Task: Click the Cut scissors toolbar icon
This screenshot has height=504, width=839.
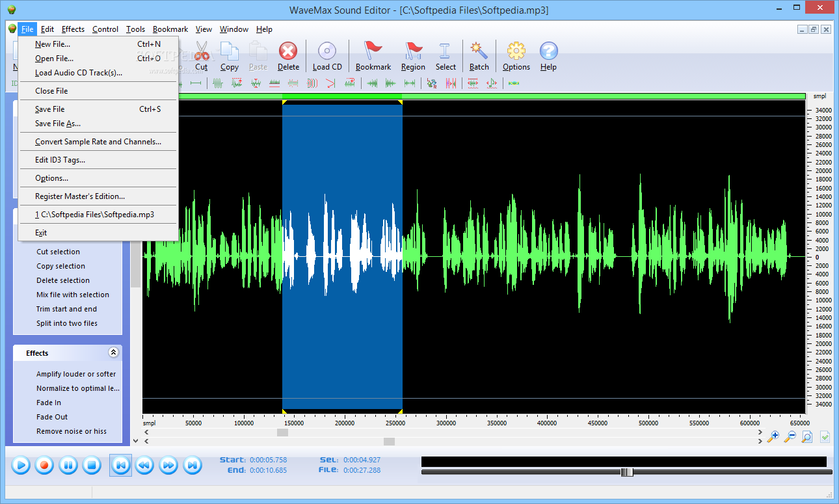Action: coord(202,51)
